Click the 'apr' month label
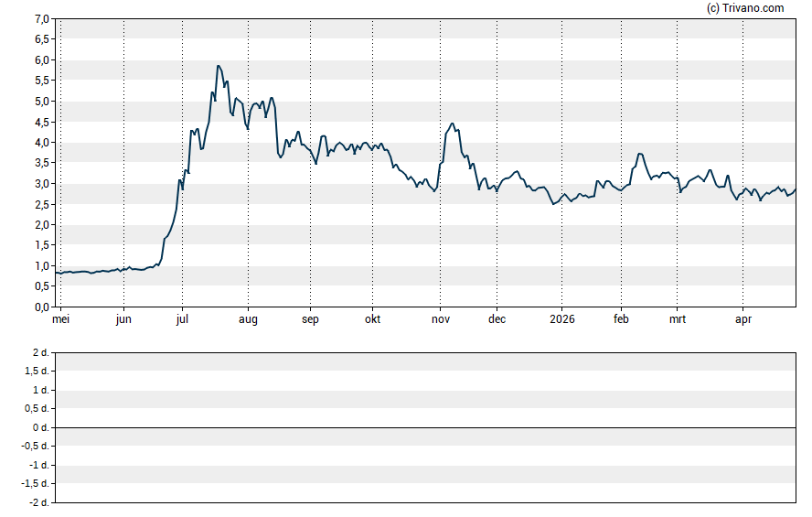The image size is (812, 517). [743, 319]
